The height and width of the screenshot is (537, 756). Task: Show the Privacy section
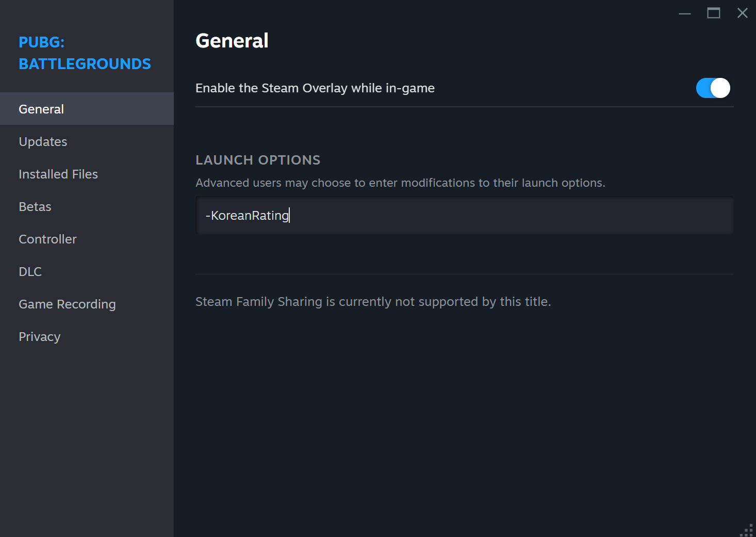40,337
